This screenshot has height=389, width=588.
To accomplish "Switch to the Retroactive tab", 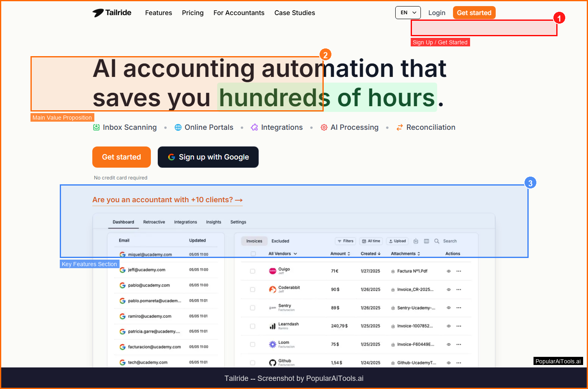I will (154, 222).
